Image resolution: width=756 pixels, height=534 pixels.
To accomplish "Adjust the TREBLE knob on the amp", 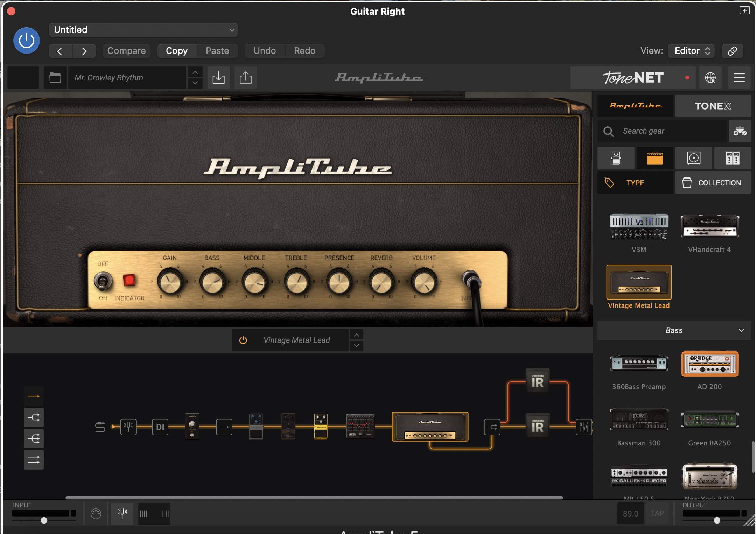I will 297,282.
